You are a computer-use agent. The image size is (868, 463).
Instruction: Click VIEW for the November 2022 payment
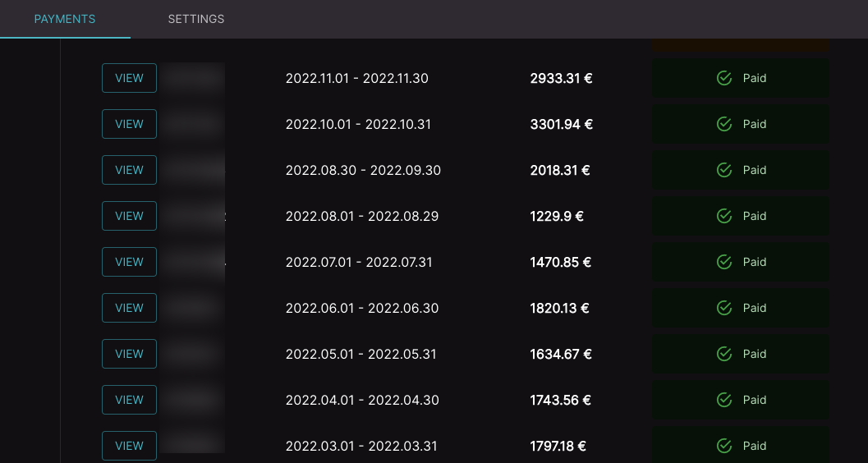(x=129, y=78)
